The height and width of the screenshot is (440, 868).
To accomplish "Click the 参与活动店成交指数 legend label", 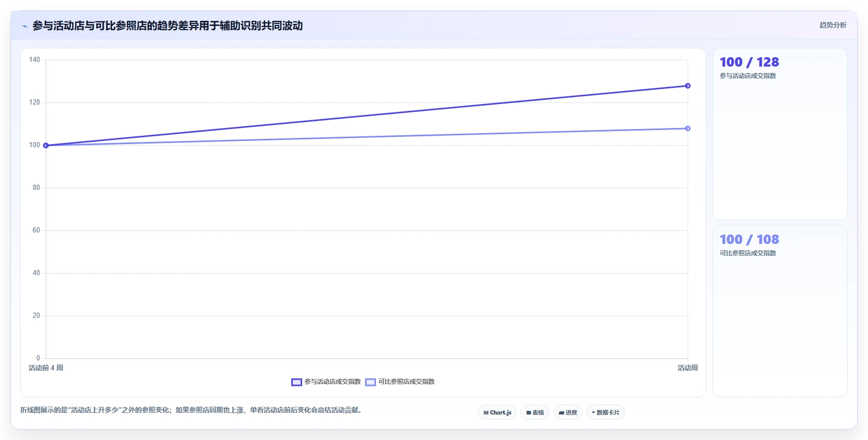I will click(x=332, y=382).
